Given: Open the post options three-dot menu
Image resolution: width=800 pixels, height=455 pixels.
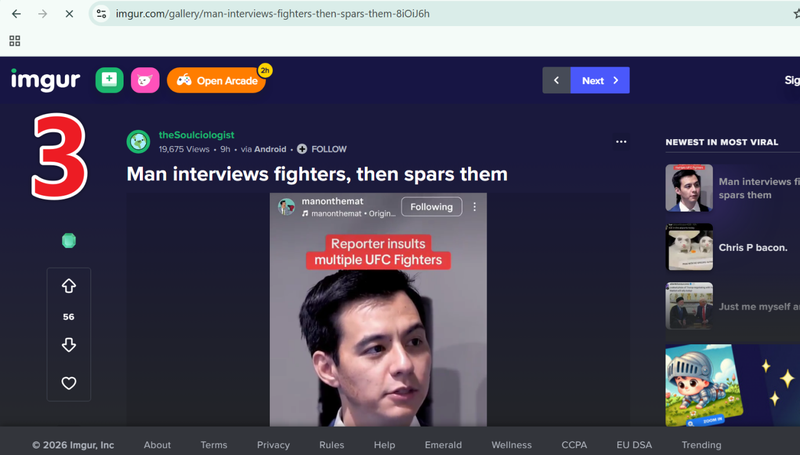Looking at the screenshot, I should [x=621, y=142].
